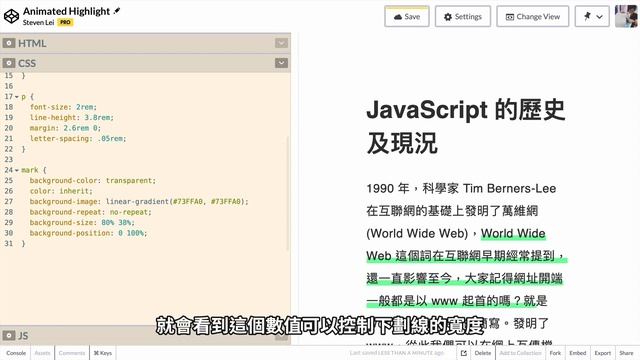Click letter-spacing: .05rem line
The image size is (640, 360).
78,139
